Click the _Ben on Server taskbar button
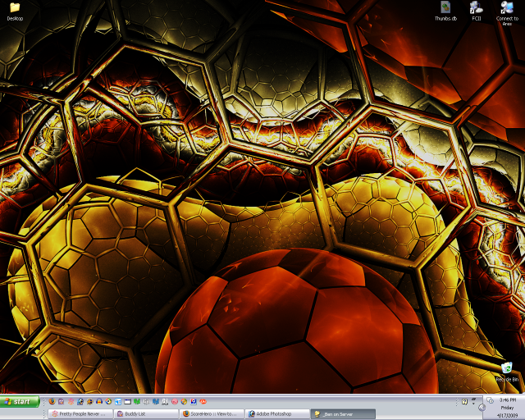The width and height of the screenshot is (525, 420). pyautogui.click(x=343, y=413)
